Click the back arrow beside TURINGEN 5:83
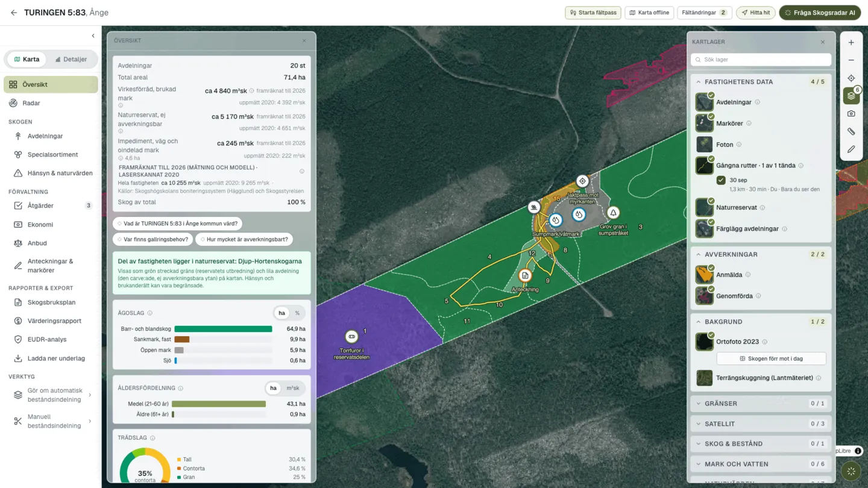This screenshot has width=868, height=488. click(13, 13)
